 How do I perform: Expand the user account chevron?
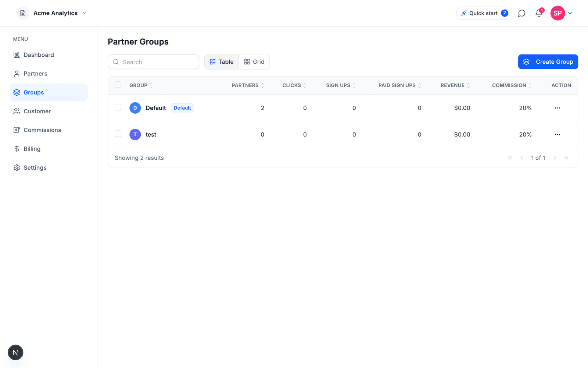coord(570,13)
